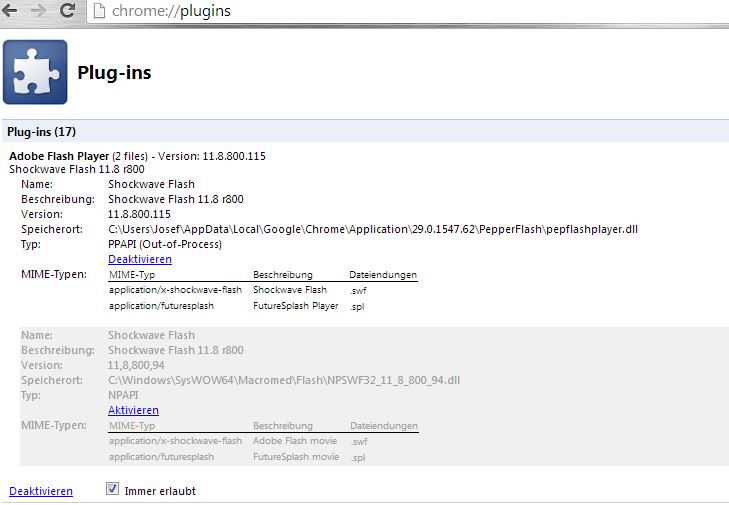Click the version value 11.8.800.115 row

click(x=139, y=214)
